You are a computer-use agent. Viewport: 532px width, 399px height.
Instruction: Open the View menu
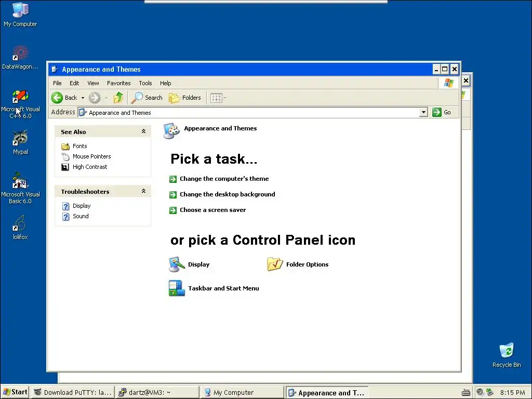pyautogui.click(x=93, y=83)
